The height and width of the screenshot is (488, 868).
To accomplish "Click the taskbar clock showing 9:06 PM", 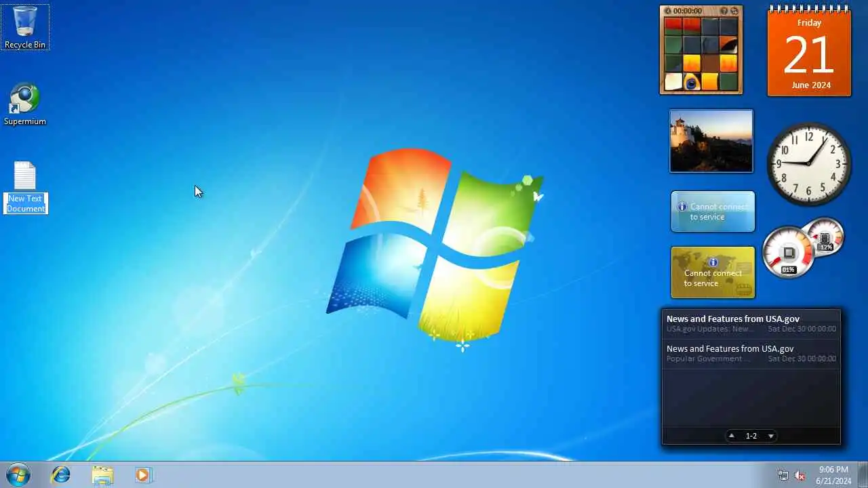I will 833,475.
